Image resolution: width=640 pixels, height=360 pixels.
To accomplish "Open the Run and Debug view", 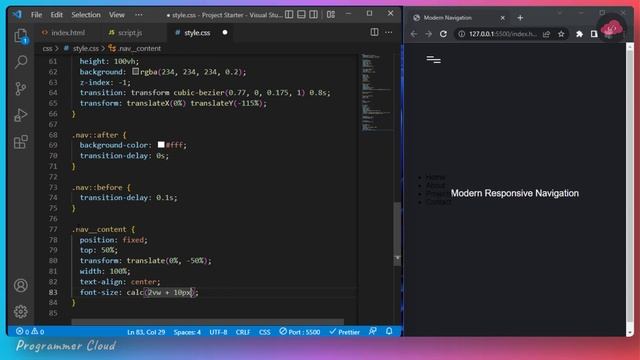I will (x=21, y=115).
